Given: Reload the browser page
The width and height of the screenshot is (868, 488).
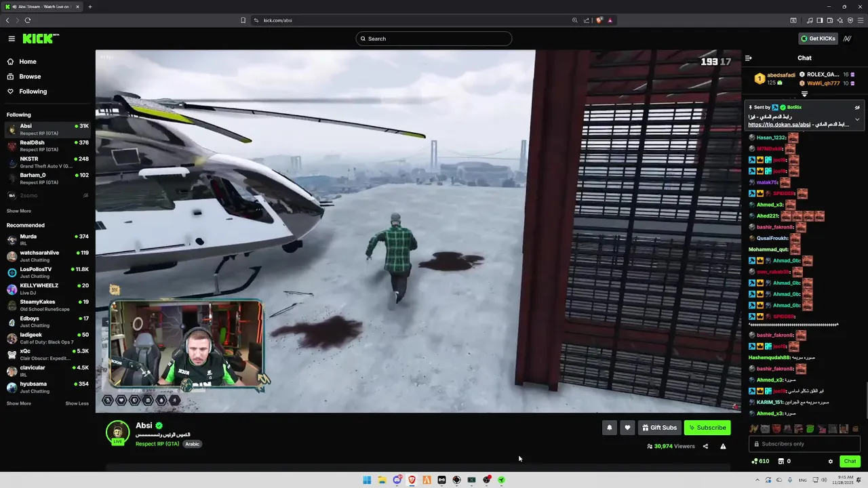Looking at the screenshot, I should tap(27, 20).
